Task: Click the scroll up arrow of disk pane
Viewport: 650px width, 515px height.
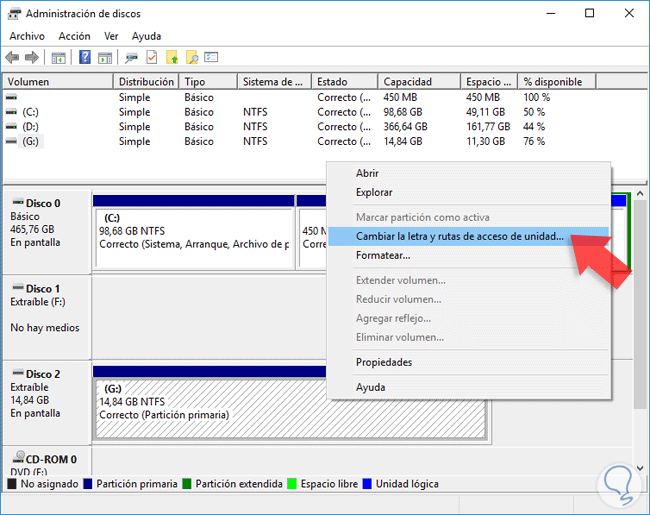Action: [x=640, y=194]
